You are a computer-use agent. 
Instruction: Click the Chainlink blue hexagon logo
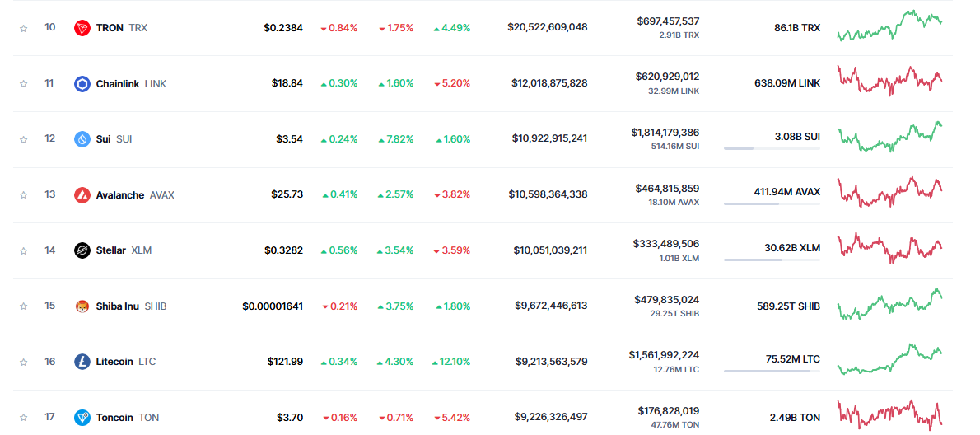[x=82, y=84]
